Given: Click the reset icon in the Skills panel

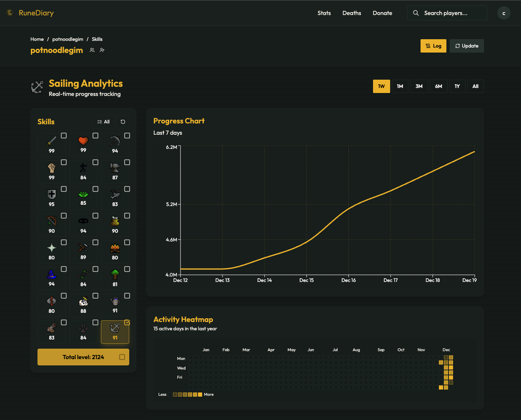Looking at the screenshot, I should click(x=123, y=121).
